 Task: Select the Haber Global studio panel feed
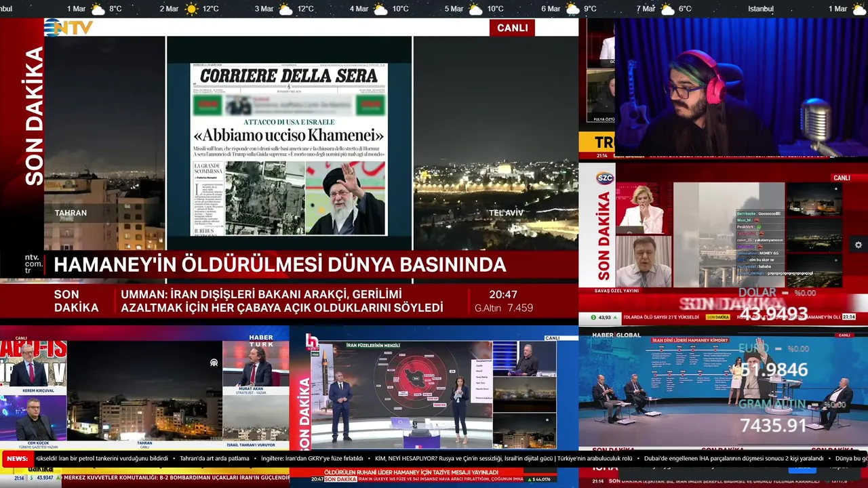[723, 390]
